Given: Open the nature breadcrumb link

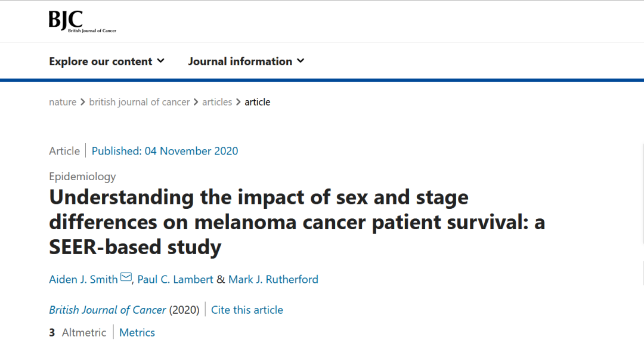Looking at the screenshot, I should [x=63, y=102].
